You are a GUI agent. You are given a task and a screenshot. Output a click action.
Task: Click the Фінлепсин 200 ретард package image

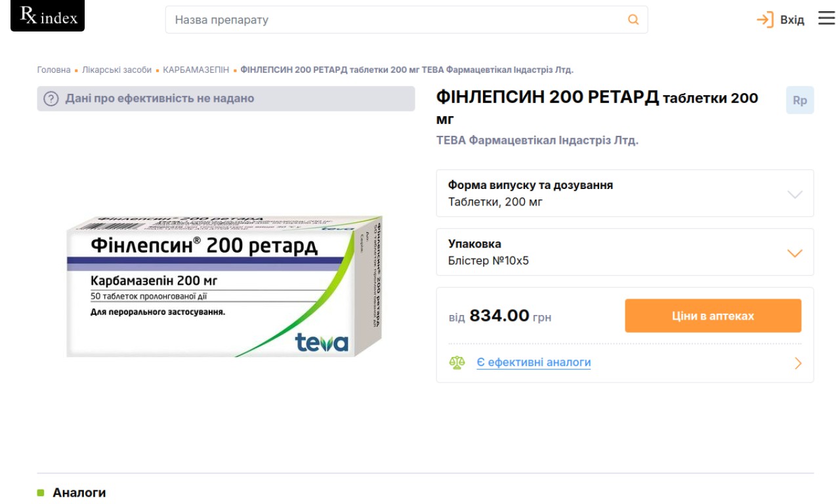pyautogui.click(x=224, y=286)
